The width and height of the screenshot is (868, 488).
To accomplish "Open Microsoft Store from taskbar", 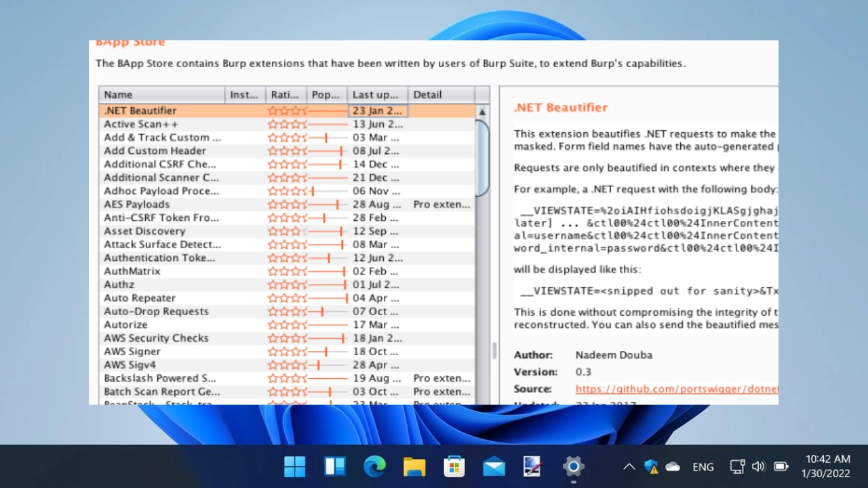I will pos(454,466).
